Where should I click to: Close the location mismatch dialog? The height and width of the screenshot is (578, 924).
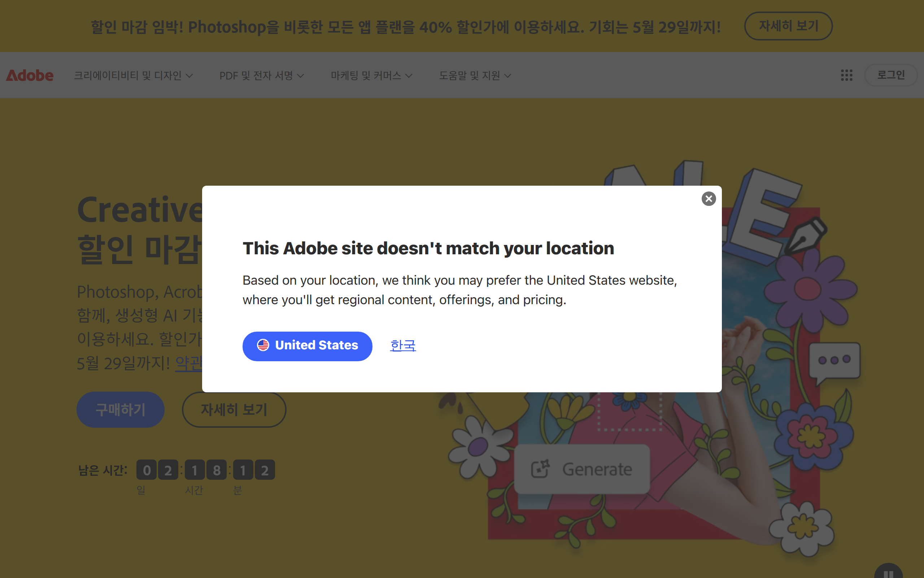pyautogui.click(x=709, y=199)
